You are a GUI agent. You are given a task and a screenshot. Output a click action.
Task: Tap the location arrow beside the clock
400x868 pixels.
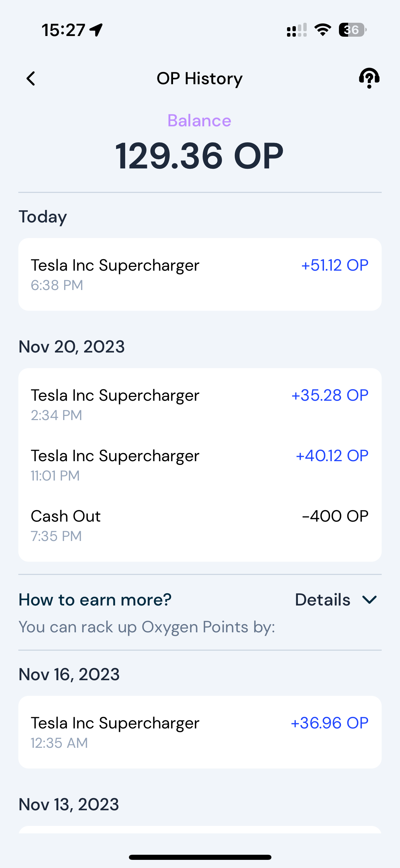[96, 30]
